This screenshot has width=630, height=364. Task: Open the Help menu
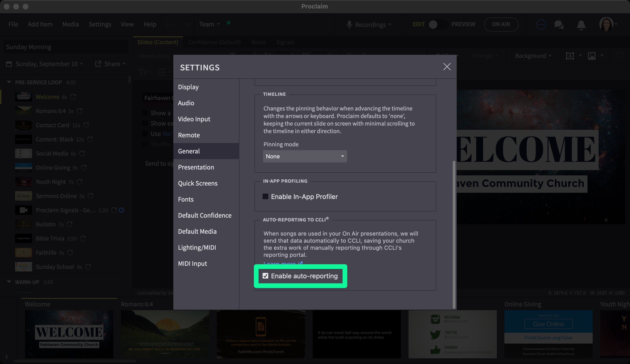pyautogui.click(x=150, y=24)
